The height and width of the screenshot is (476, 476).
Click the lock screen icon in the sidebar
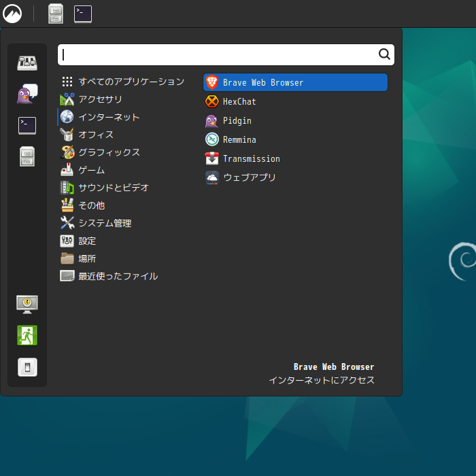27,304
